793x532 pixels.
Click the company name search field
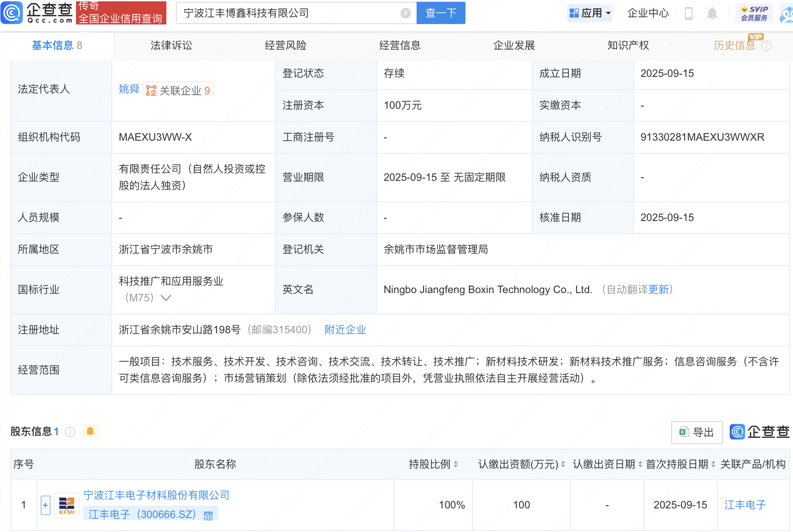tap(288, 13)
